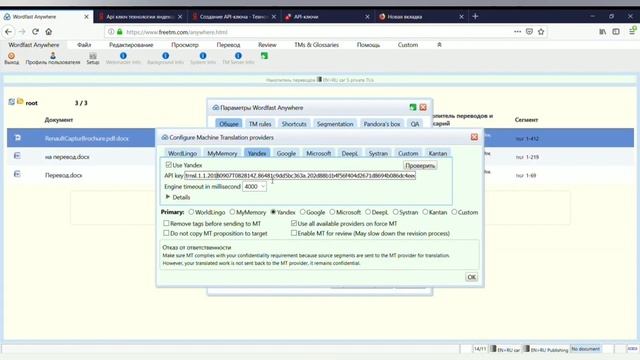Open the browser library icon
This screenshot has height=360, width=640.
tap(602, 31)
